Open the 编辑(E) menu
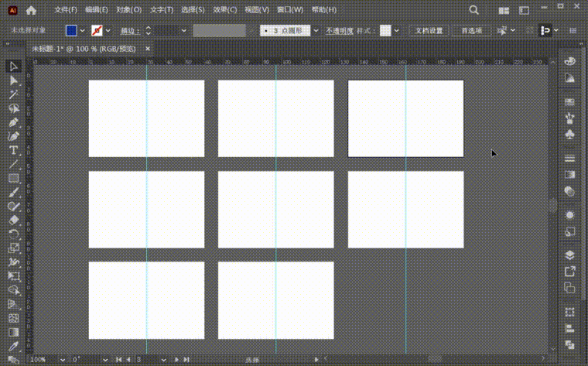Viewport: 588px width, 366px height. pyautogui.click(x=97, y=10)
